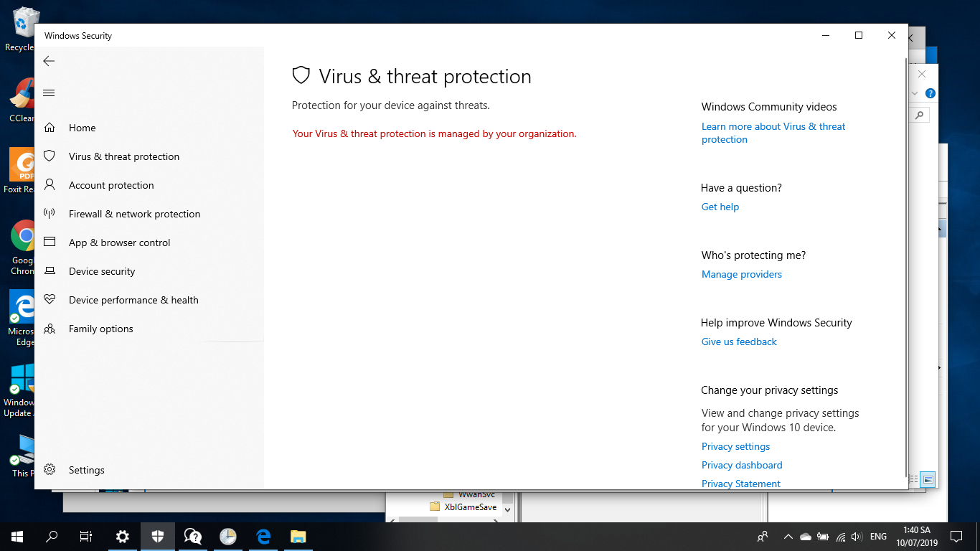The image size is (980, 551).
Task: Click the laptop icon for Device security
Action: pos(50,271)
